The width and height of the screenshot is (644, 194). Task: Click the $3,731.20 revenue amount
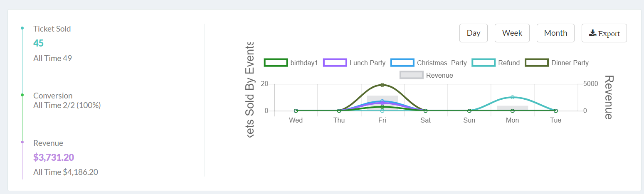(x=54, y=157)
